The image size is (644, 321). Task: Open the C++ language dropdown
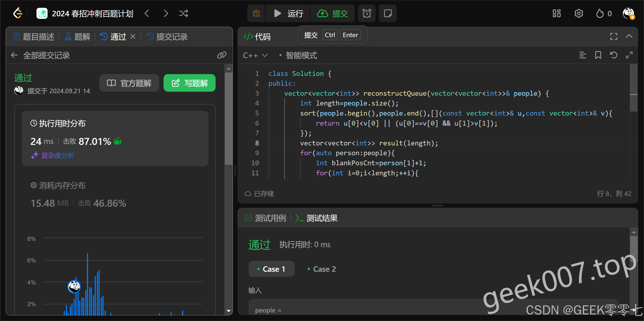[x=255, y=55]
